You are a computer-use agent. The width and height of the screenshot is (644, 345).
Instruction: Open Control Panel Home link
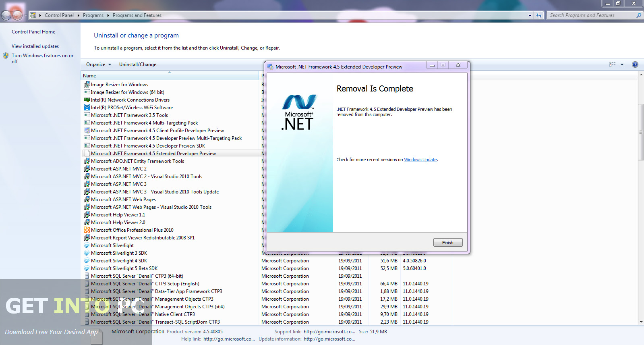coord(33,32)
